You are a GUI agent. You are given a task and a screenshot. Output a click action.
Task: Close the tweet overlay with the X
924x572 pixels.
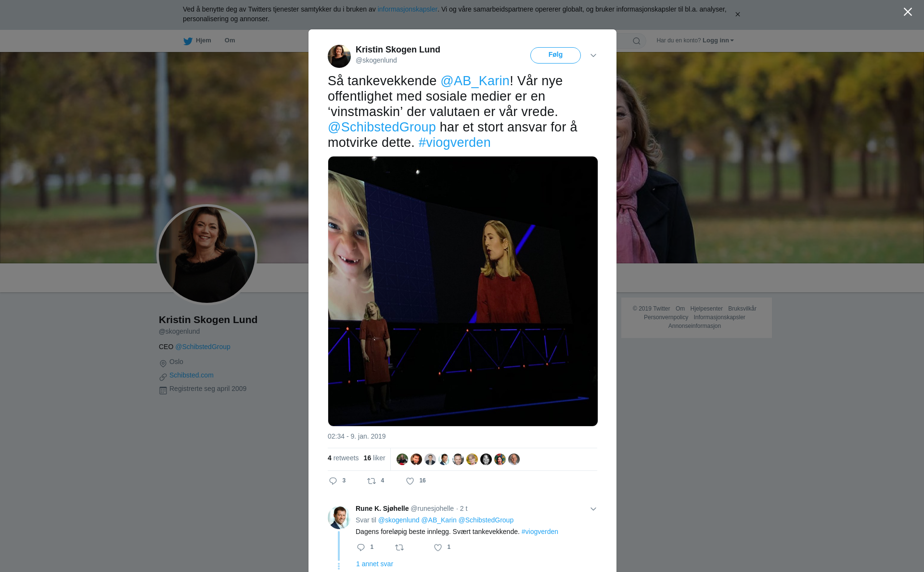pyautogui.click(x=908, y=12)
